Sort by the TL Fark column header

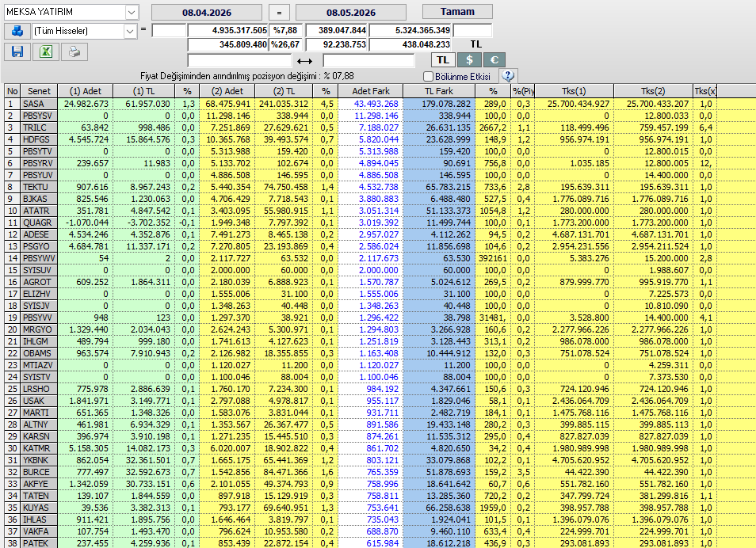click(x=439, y=90)
